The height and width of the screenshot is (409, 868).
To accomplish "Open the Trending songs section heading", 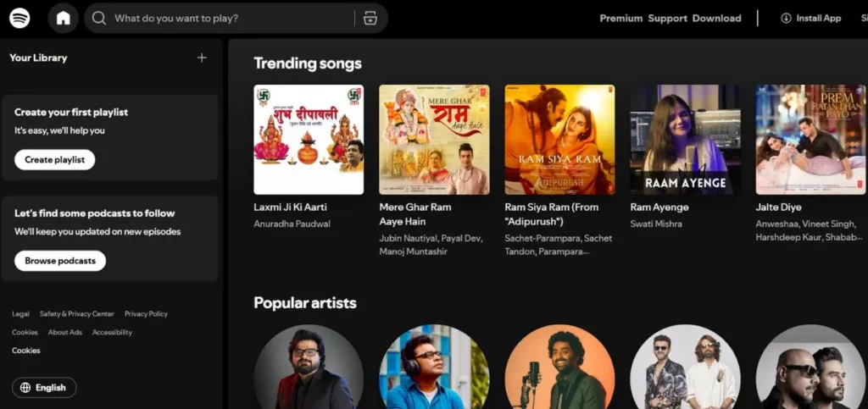I will pos(307,63).
